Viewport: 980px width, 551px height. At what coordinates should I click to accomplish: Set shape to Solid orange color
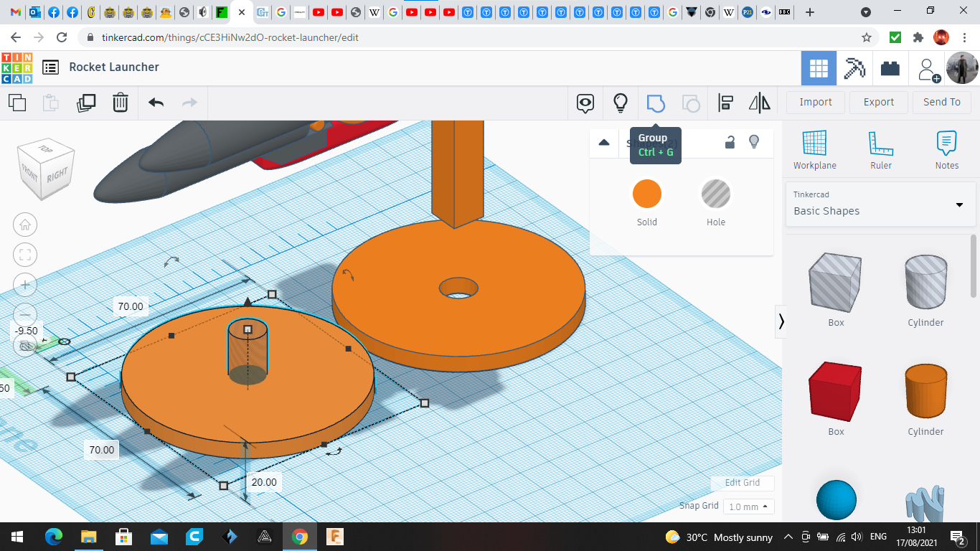[x=646, y=194]
